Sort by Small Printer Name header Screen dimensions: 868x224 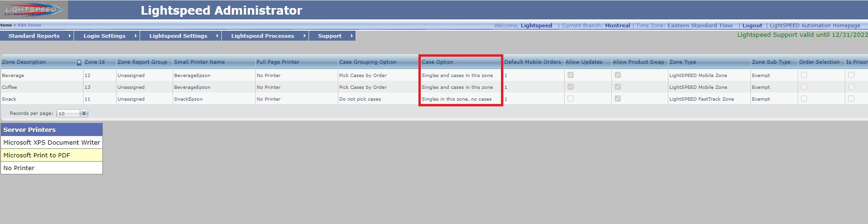click(x=200, y=62)
